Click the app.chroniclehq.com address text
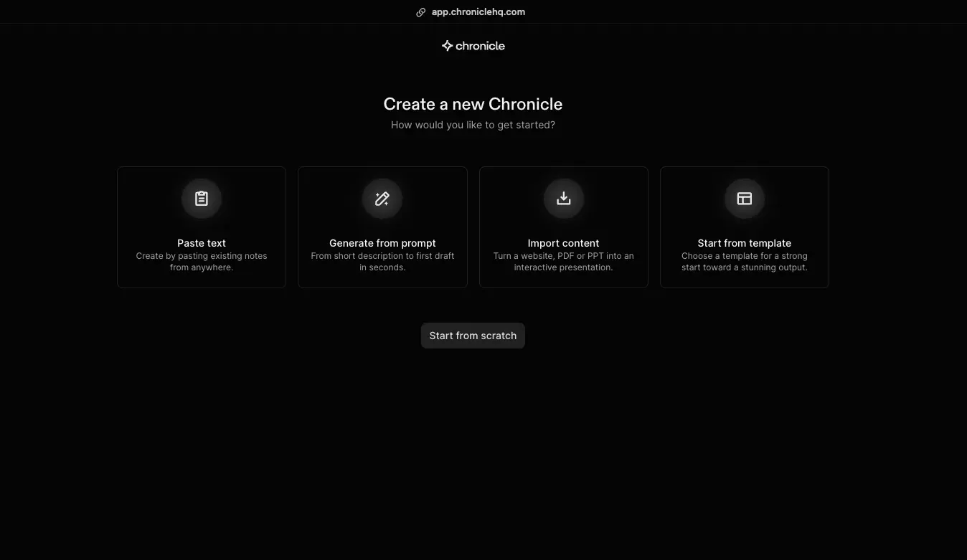Viewport: 967px width, 560px height. [x=478, y=11]
